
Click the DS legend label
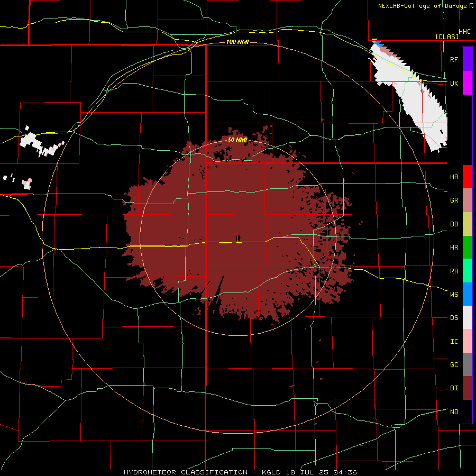click(x=454, y=318)
